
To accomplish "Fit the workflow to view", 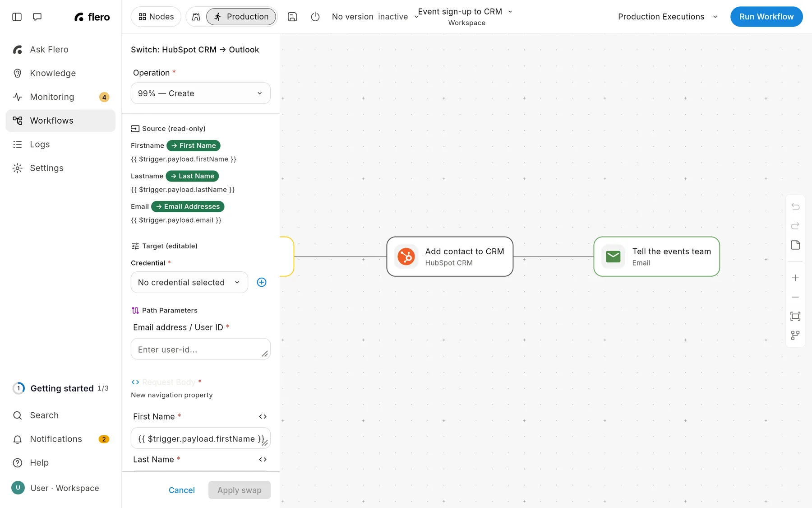I will click(x=795, y=316).
